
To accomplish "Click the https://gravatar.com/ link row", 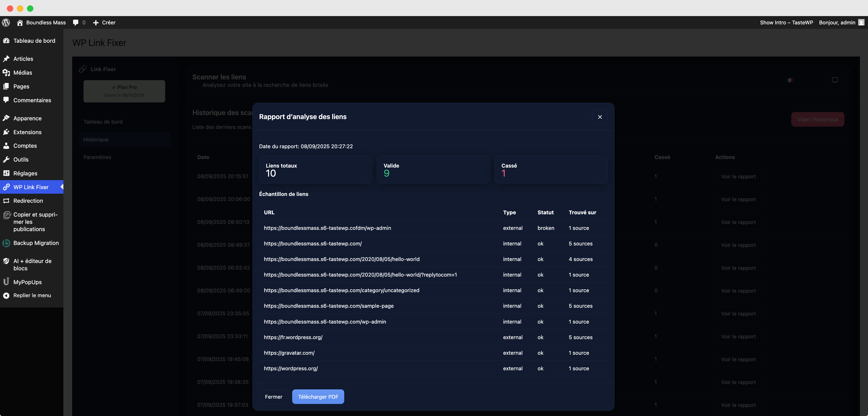I will [x=289, y=353].
